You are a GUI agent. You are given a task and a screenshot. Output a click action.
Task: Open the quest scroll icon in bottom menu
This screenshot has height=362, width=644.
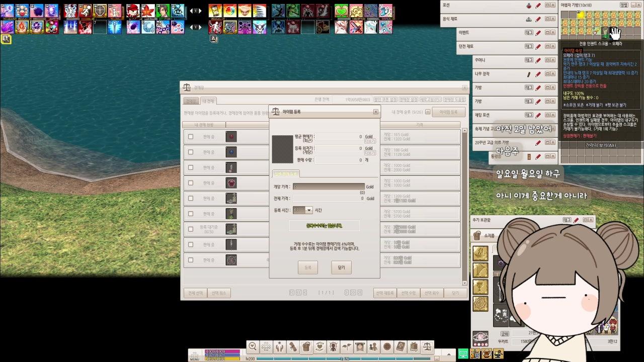coord(293,346)
